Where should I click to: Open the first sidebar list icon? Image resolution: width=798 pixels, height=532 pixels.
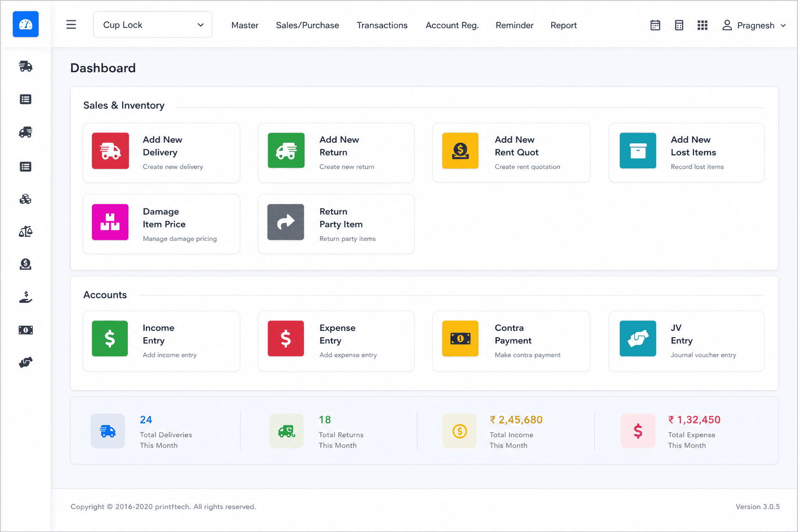point(25,99)
